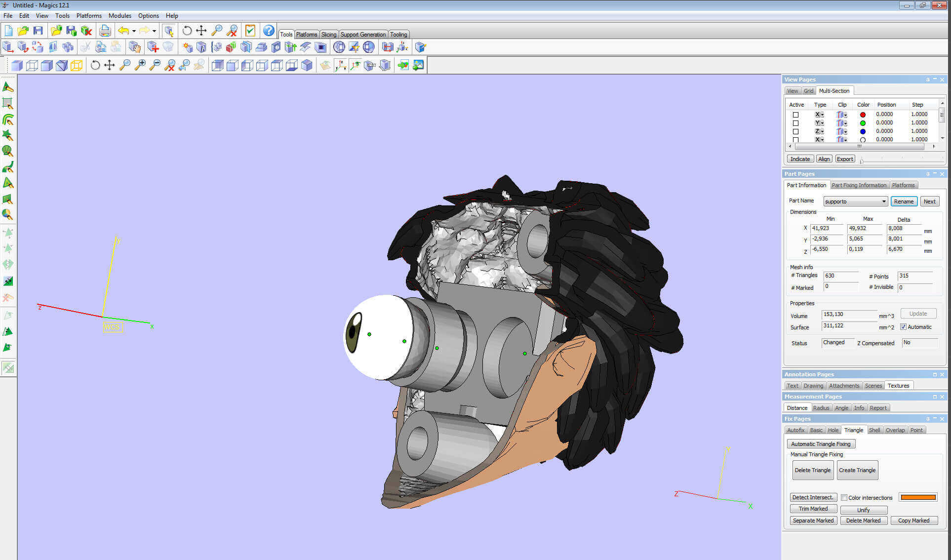The height and width of the screenshot is (560, 951).
Task: Click the Cut scissors icon in second toolbar
Action: [x=85, y=47]
